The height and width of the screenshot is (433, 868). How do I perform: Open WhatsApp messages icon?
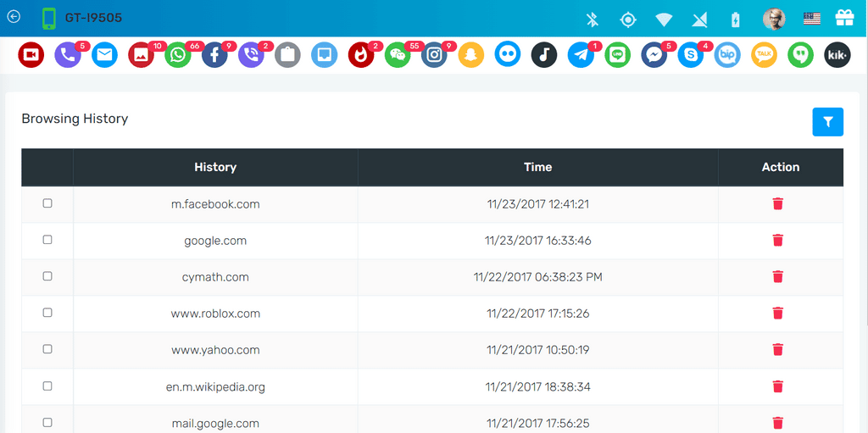pos(178,55)
